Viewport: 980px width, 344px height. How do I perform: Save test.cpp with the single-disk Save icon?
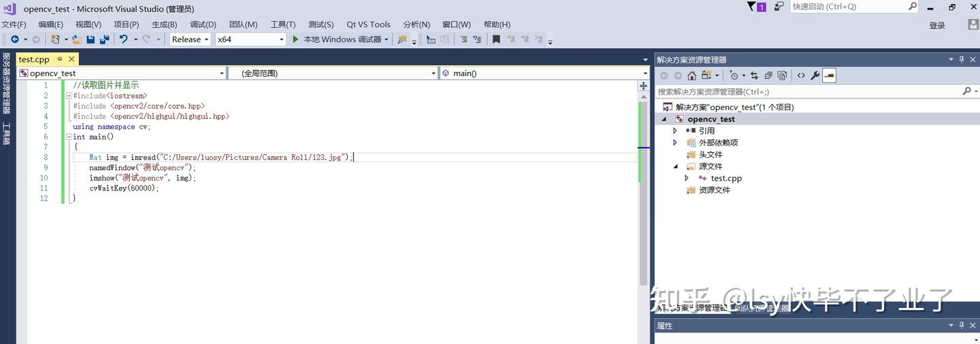(x=91, y=39)
